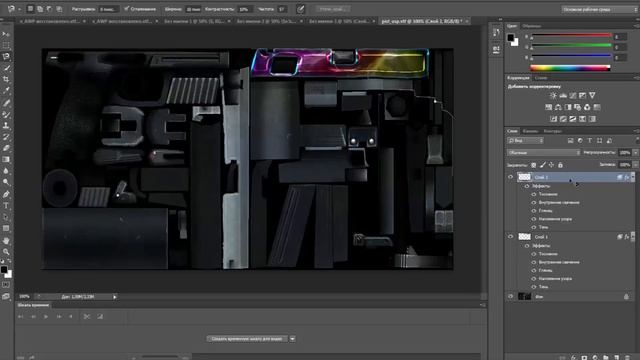Collapse effects list of the highlighted layer
The width and height of the screenshot is (640, 360).
click(x=633, y=177)
